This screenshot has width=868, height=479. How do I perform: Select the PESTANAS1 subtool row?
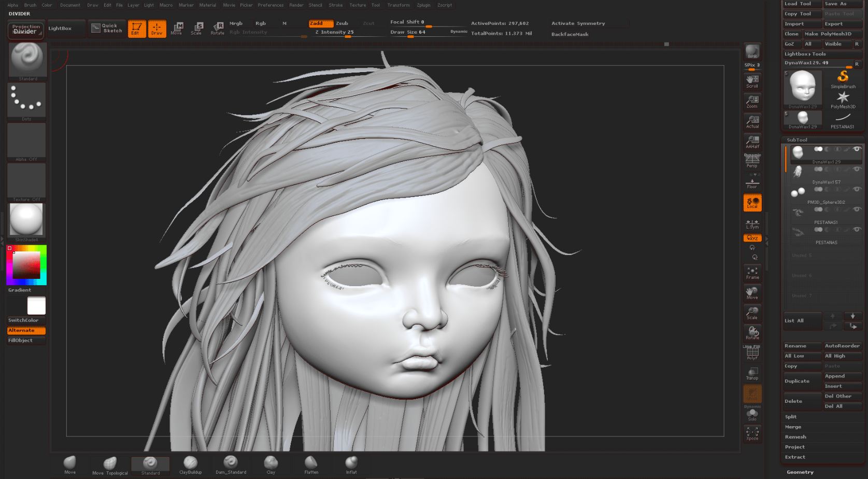tap(826, 216)
